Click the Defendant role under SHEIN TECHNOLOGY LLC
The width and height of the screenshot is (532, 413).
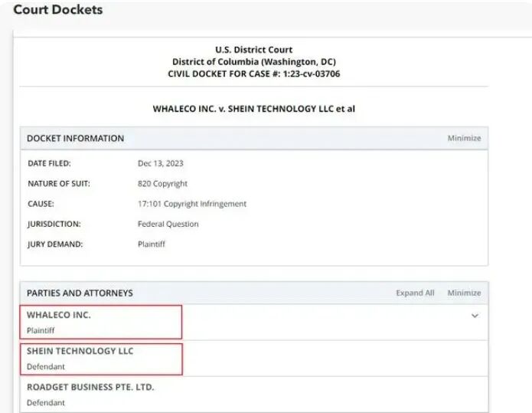pyautogui.click(x=45, y=367)
